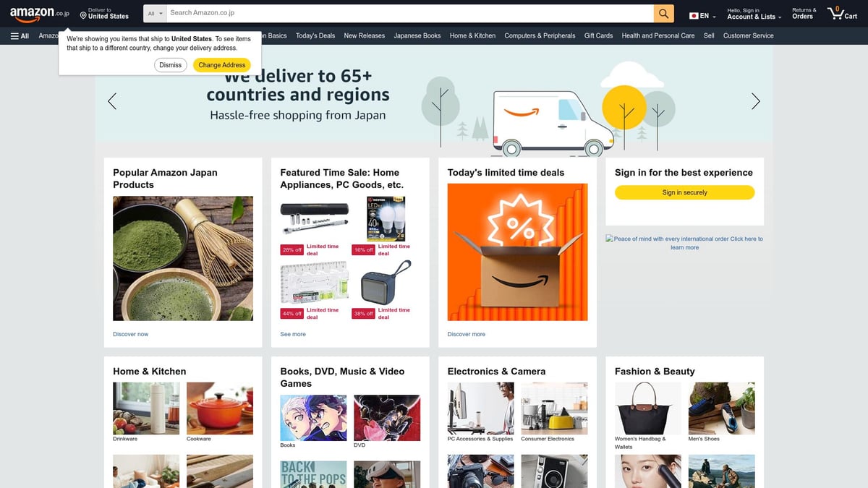Click the Change Address button
This screenshot has height=488, width=868.
click(x=222, y=65)
